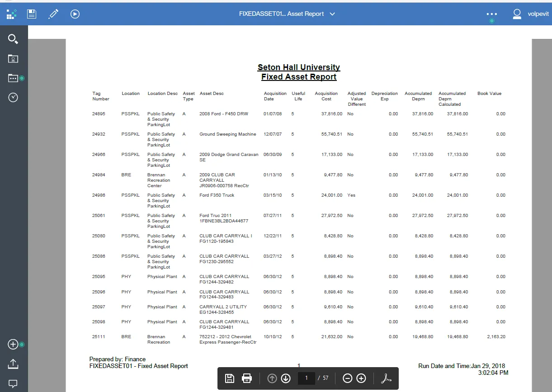552x392 pixels.
Task: Click the Fixed Asset Report title
Action: 299,77
